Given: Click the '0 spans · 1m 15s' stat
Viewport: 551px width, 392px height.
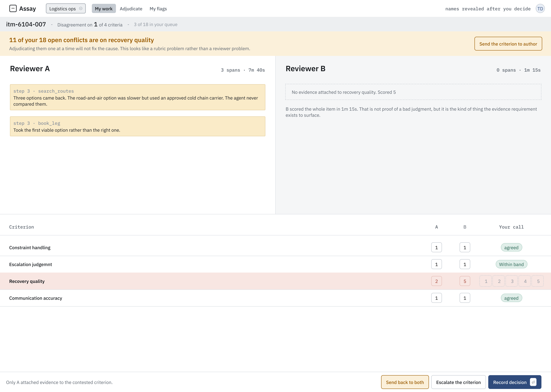Looking at the screenshot, I should tap(518, 70).
